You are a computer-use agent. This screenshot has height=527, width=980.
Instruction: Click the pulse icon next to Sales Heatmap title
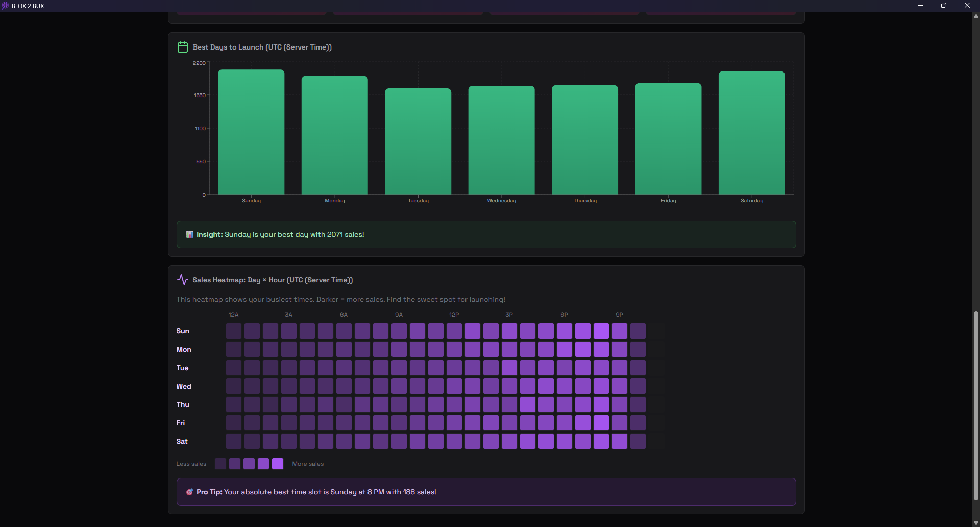coord(182,279)
